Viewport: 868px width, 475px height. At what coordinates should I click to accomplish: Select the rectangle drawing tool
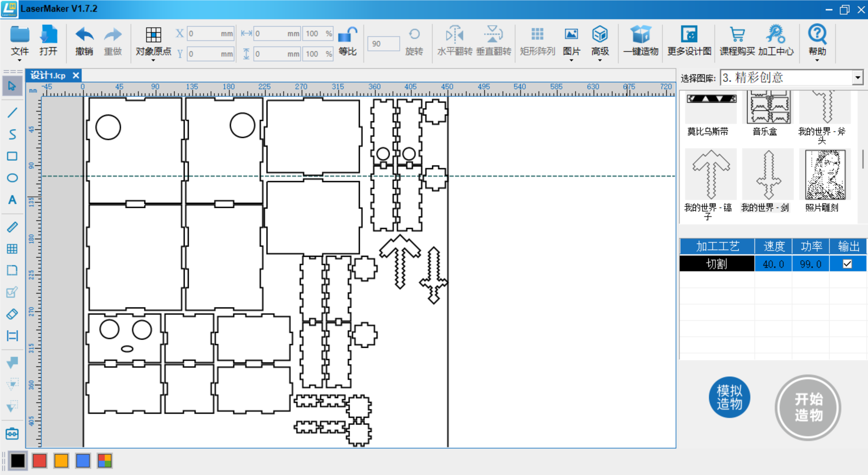(12, 156)
